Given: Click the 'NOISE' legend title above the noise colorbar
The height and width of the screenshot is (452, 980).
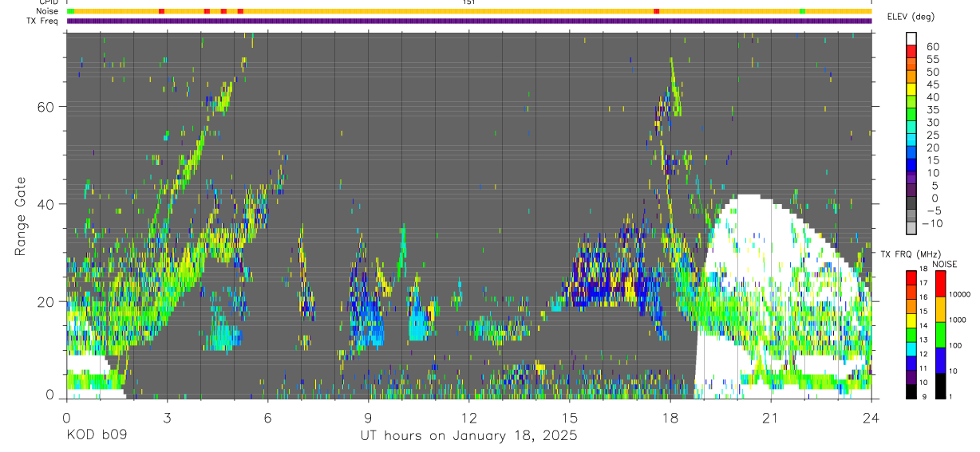Looking at the screenshot, I should pyautogui.click(x=946, y=264).
